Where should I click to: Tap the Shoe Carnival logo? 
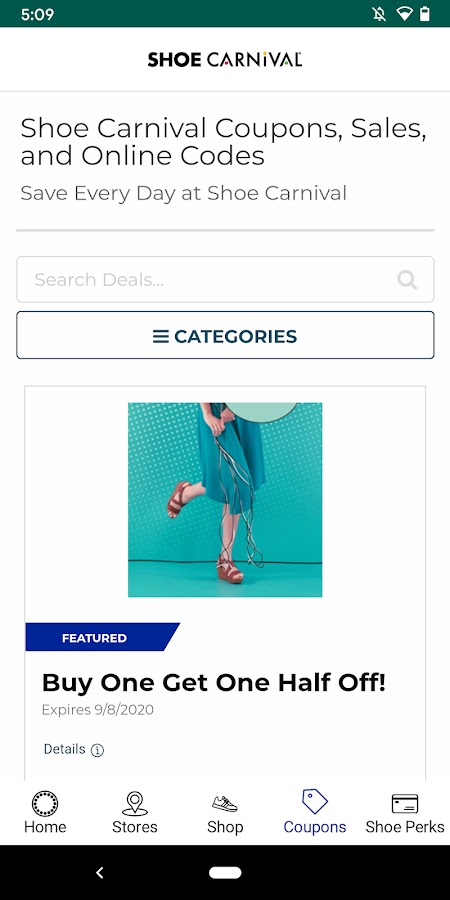tap(225, 59)
